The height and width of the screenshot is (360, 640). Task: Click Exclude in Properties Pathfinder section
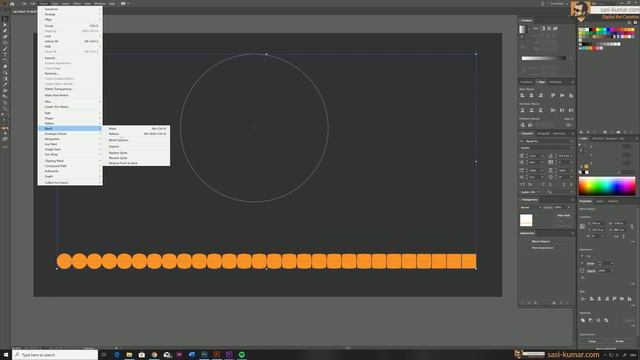[606, 320]
